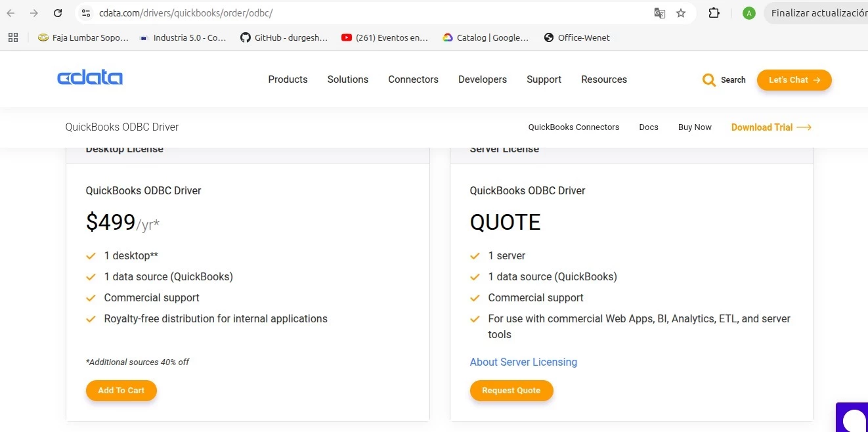Open Office-Wenet bookmark
The image size is (868, 432).
click(577, 37)
